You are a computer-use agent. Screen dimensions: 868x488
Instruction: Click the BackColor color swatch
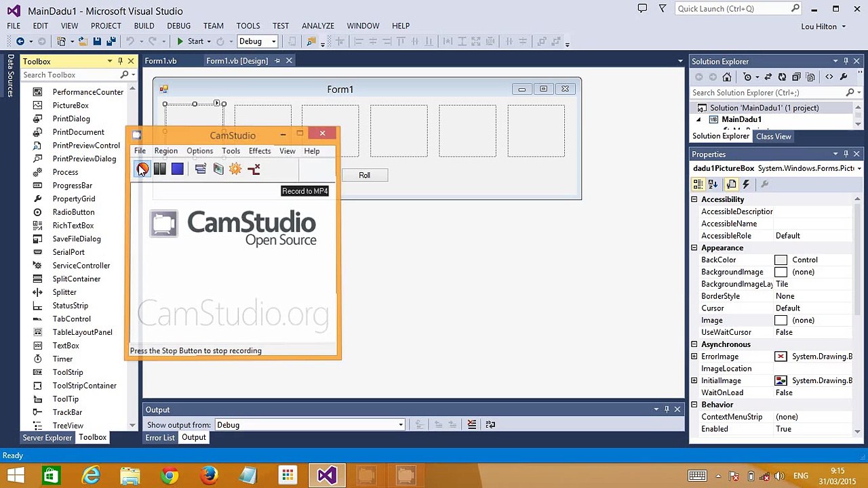tap(781, 260)
